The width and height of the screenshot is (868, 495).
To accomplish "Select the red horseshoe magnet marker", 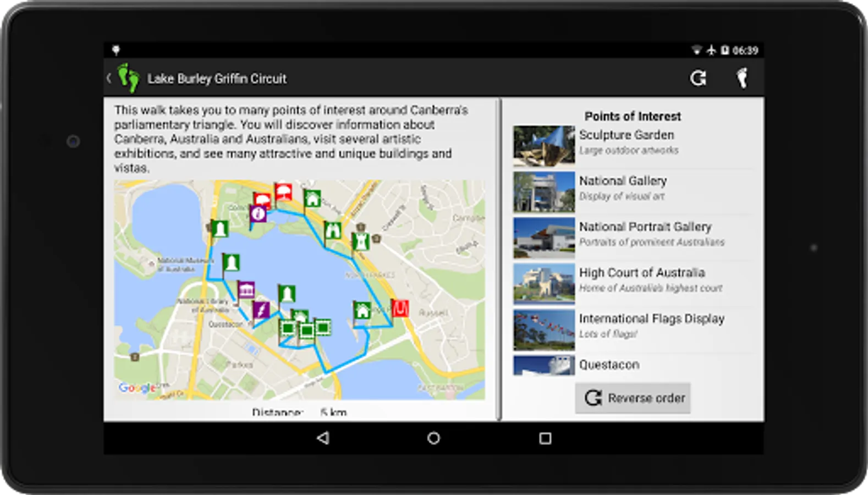I will click(400, 308).
